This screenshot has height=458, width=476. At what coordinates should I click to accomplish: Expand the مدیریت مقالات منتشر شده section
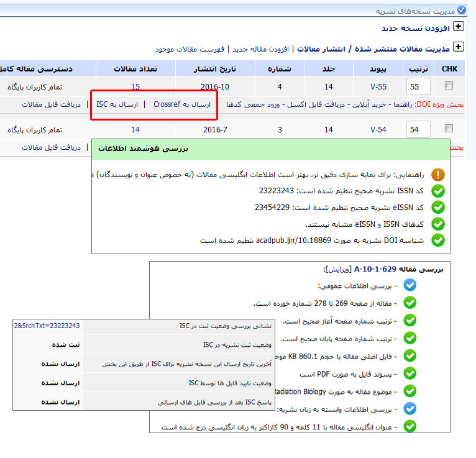tap(459, 47)
